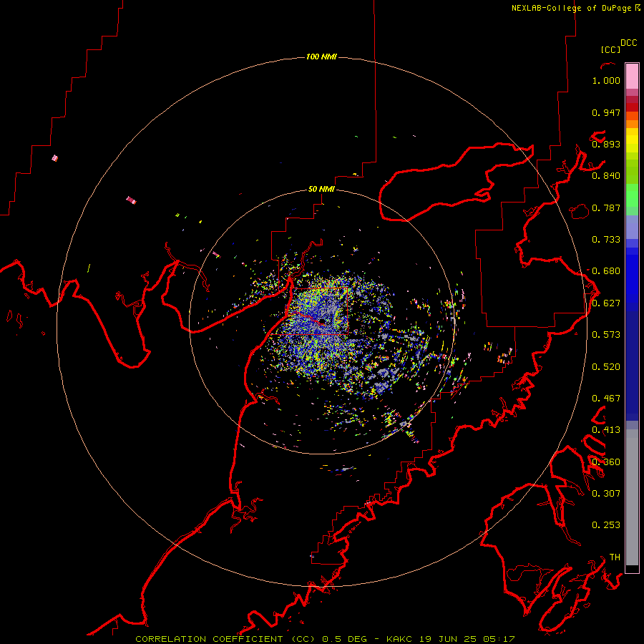The width and height of the screenshot is (644, 644).
Task: Click the 0.360 legend value
Action: point(606,462)
